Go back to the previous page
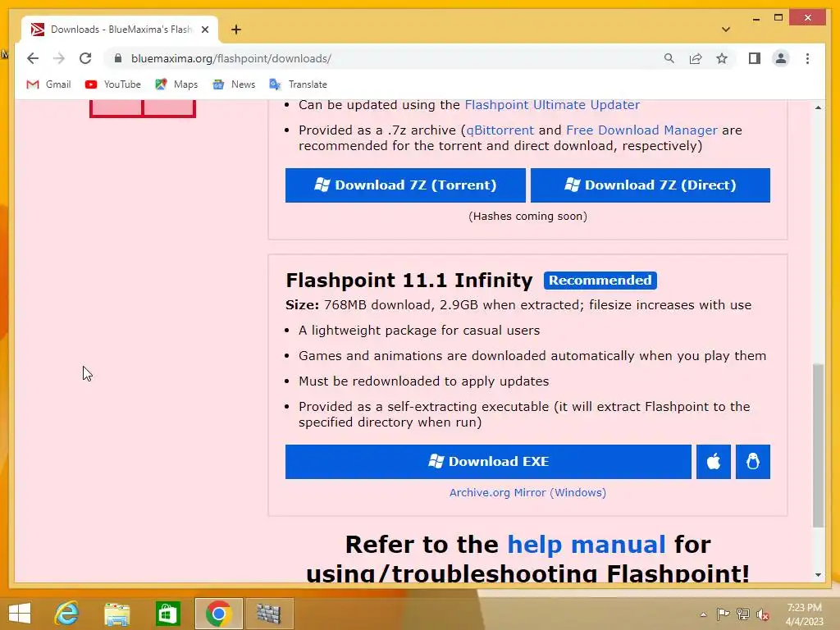 pos(33,58)
